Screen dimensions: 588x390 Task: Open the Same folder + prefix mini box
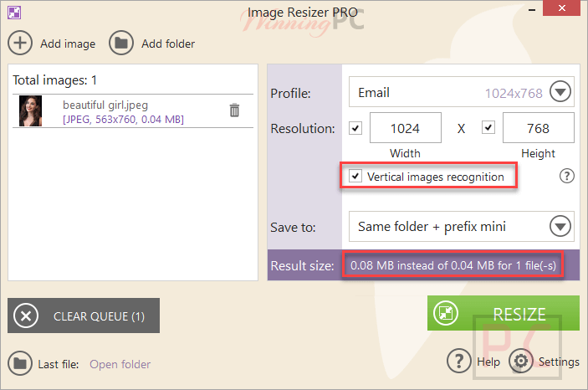[461, 226]
